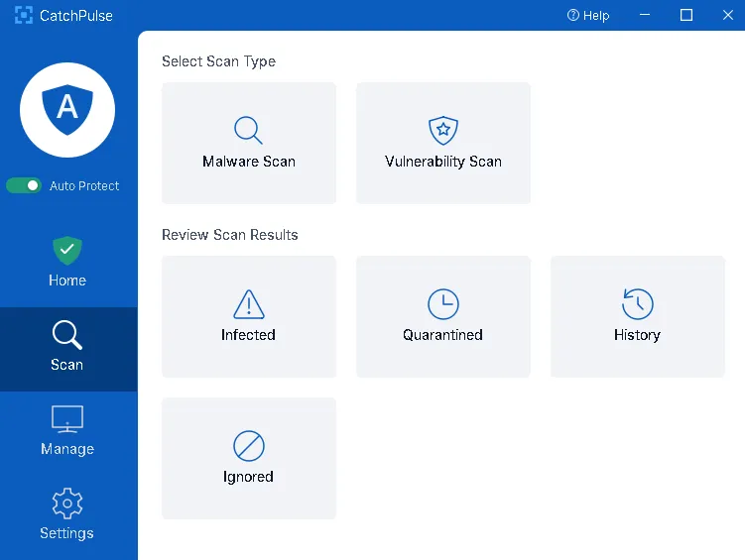Start a Vulnerability Scan via shield-star icon

(x=442, y=143)
